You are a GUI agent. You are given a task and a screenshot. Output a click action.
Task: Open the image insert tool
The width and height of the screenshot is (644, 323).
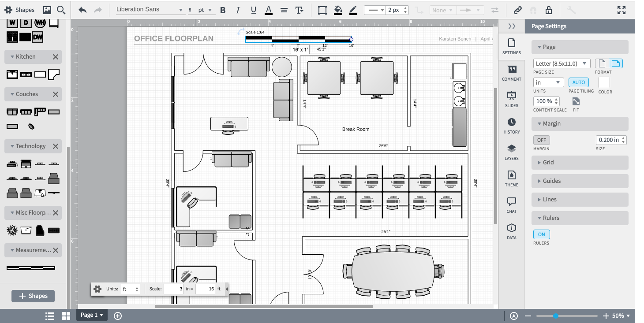(x=47, y=10)
